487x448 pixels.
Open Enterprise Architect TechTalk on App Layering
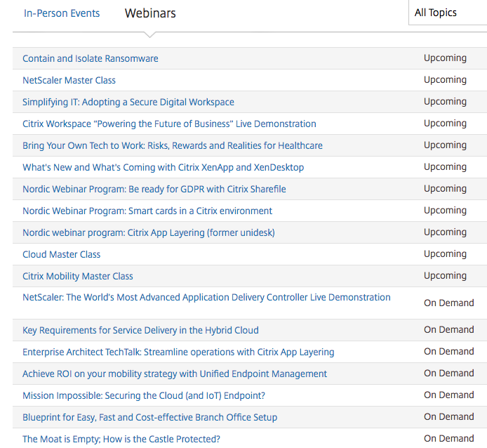pos(178,352)
